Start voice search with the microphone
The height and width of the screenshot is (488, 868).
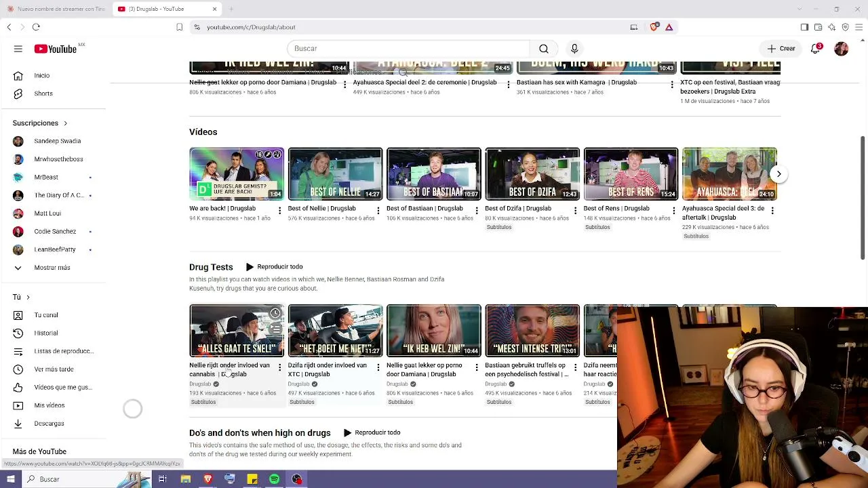[x=574, y=49]
